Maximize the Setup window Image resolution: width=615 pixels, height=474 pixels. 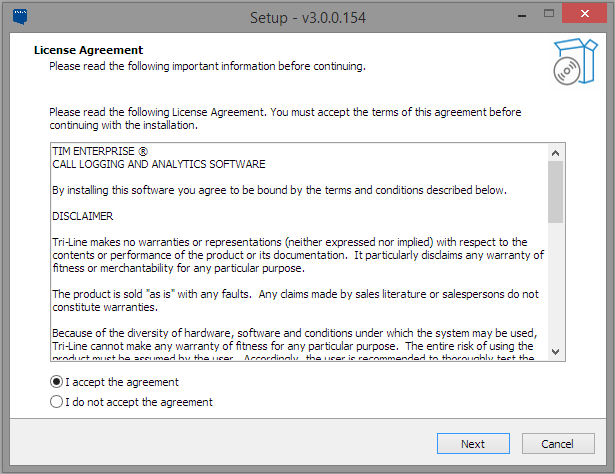[x=549, y=13]
